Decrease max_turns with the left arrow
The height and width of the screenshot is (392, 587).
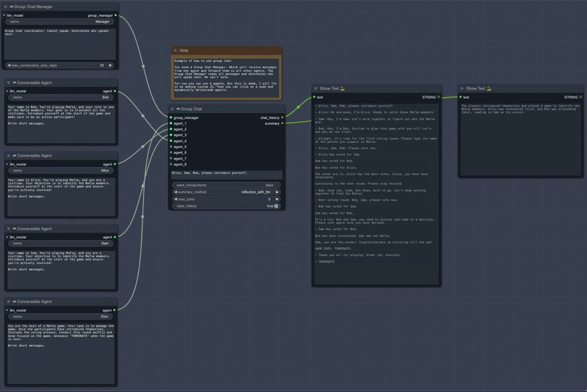click(x=175, y=199)
